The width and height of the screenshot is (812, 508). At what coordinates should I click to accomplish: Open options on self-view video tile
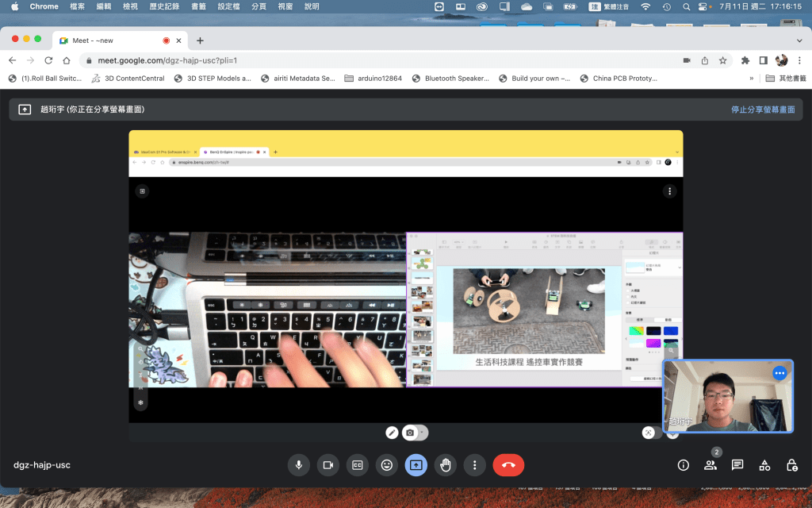[x=779, y=373]
